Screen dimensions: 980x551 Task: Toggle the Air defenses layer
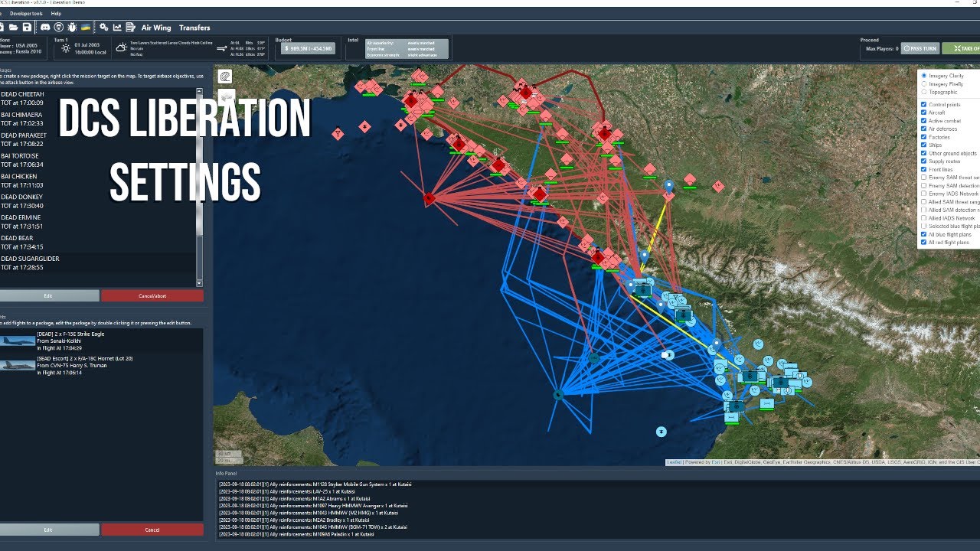point(924,129)
